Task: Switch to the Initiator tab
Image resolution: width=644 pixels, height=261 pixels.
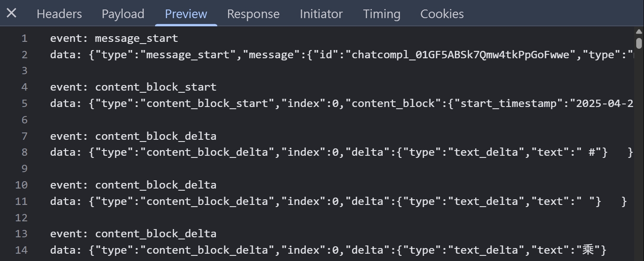Action: coord(321,14)
